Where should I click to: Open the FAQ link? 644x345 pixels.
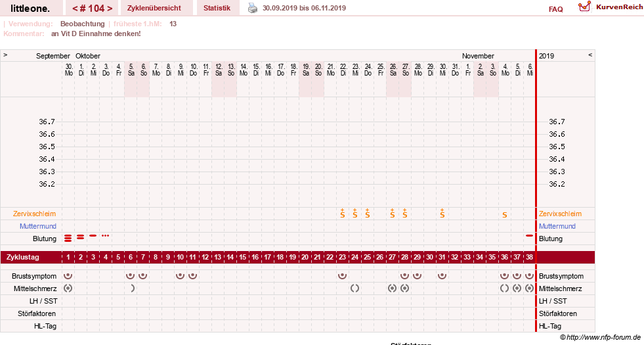tap(555, 9)
